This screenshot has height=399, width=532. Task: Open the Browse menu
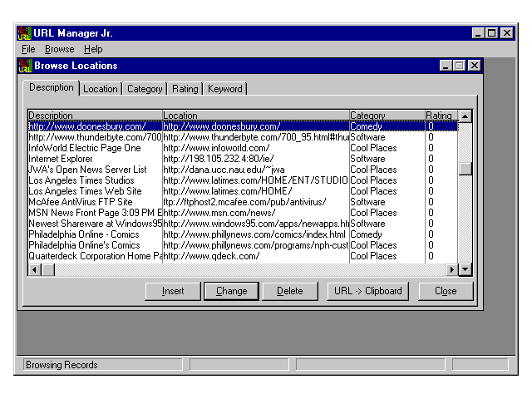pyautogui.click(x=59, y=49)
